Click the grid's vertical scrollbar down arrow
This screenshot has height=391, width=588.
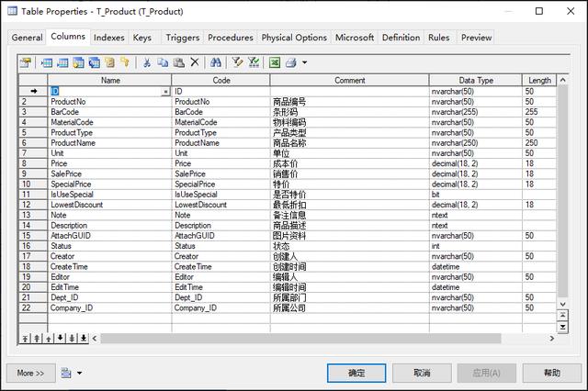point(562,304)
